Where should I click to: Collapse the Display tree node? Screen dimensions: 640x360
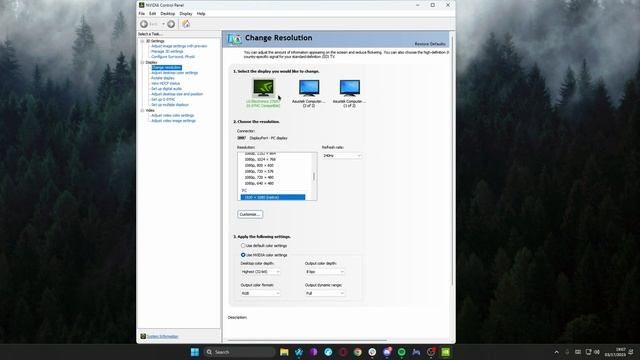(x=142, y=62)
